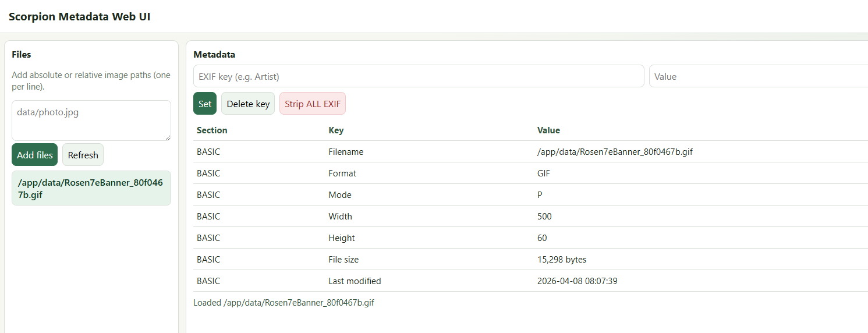Click the Section column header
The image size is (868, 333).
click(212, 130)
